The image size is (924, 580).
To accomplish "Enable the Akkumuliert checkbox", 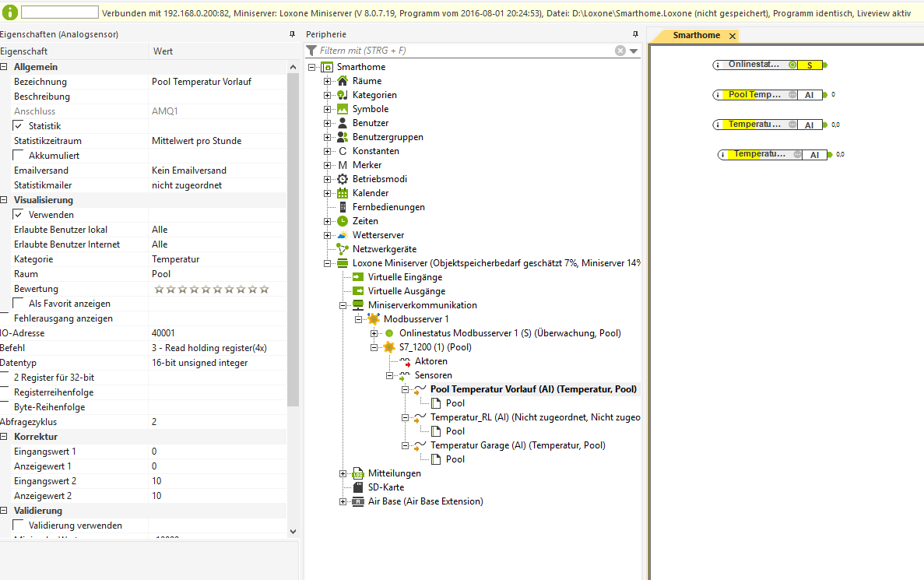I will 19,156.
